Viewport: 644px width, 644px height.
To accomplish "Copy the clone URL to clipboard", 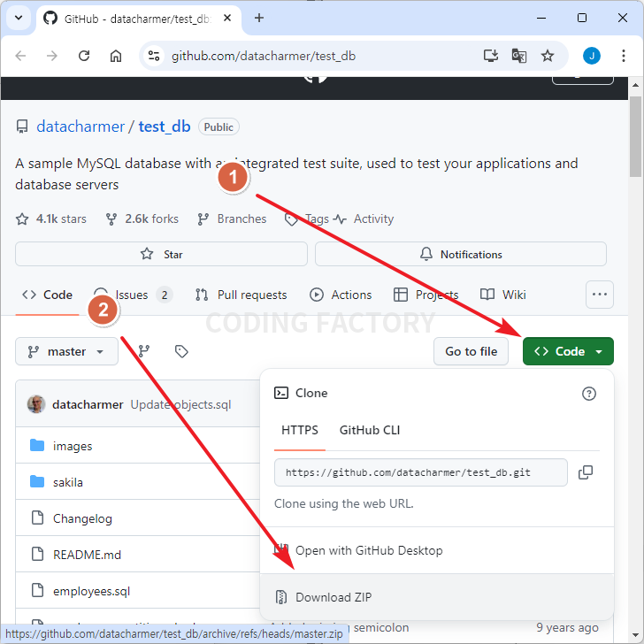I will pyautogui.click(x=586, y=472).
